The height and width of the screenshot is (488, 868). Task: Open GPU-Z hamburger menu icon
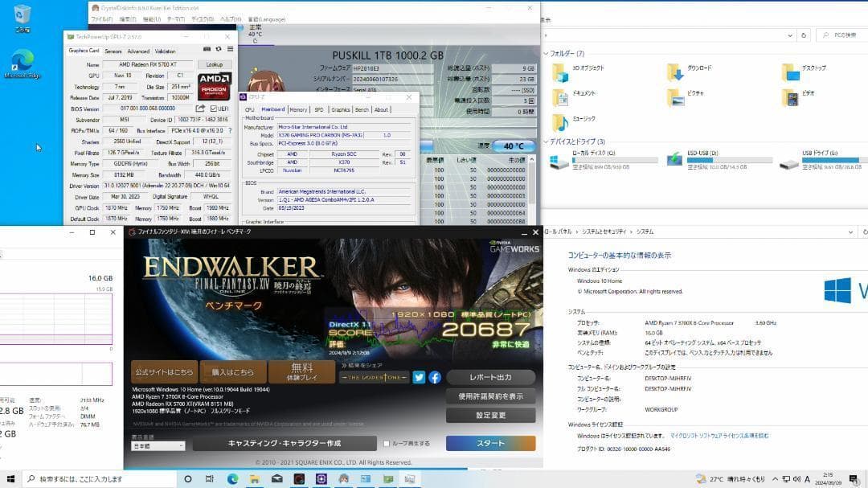[231, 50]
